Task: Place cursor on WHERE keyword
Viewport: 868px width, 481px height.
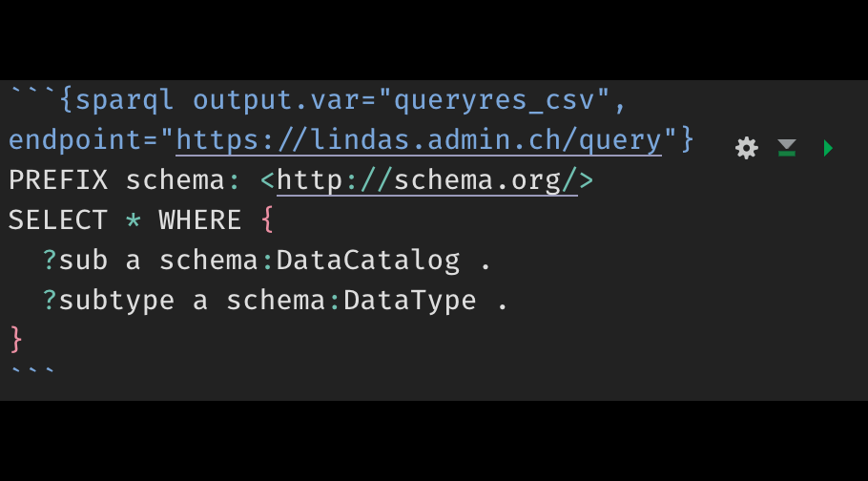Action: [x=200, y=220]
